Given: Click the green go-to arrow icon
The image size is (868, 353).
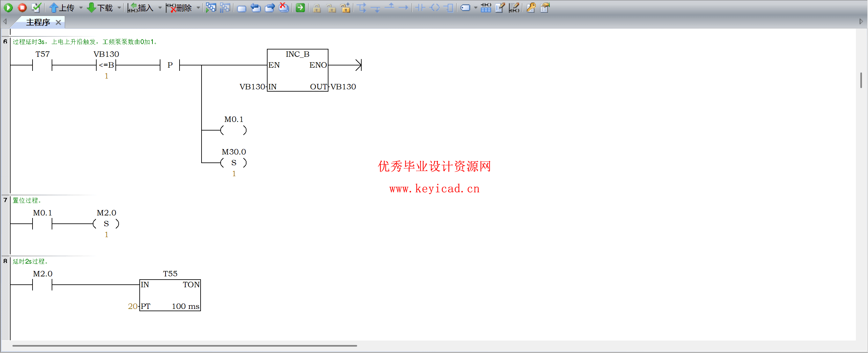Looking at the screenshot, I should tap(300, 7).
